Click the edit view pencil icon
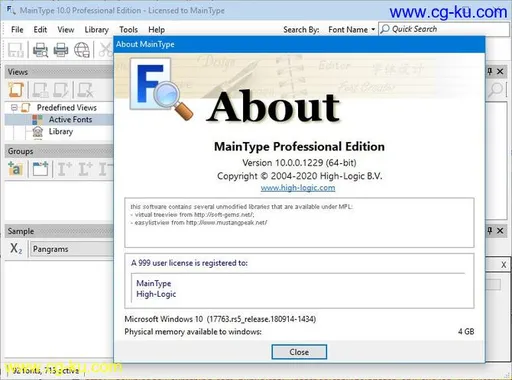Screen dimensions: 512x380 click(61, 90)
